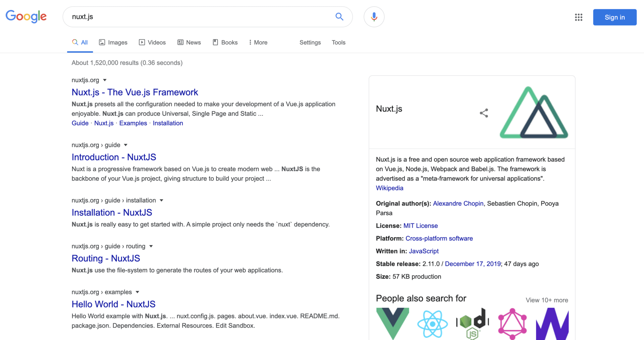Expand options for guide › routing result

[x=151, y=246]
